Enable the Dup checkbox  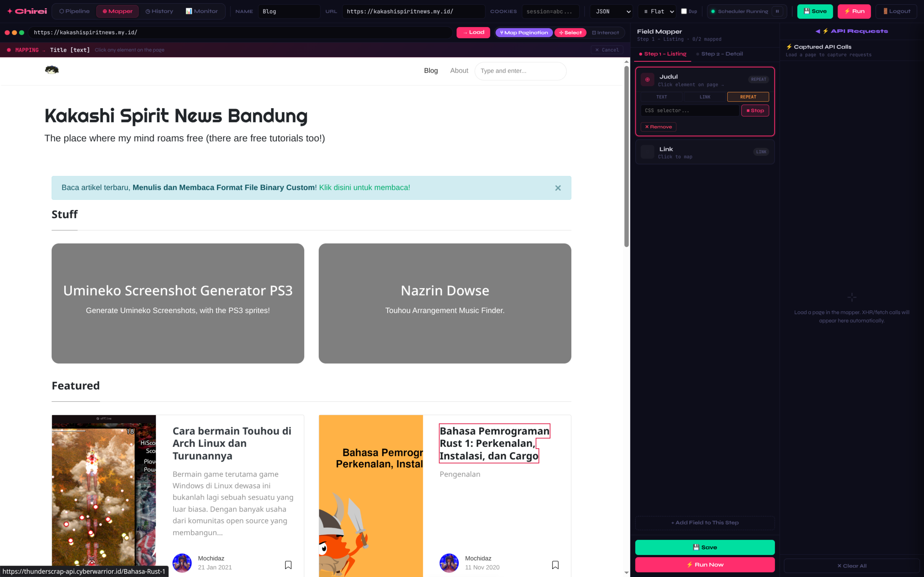684,12
